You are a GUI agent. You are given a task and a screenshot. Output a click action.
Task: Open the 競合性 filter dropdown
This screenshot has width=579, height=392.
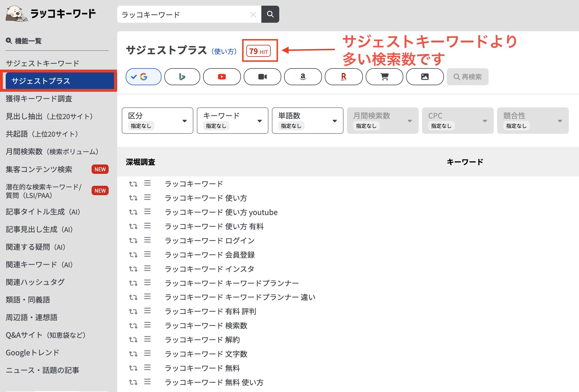(533, 120)
